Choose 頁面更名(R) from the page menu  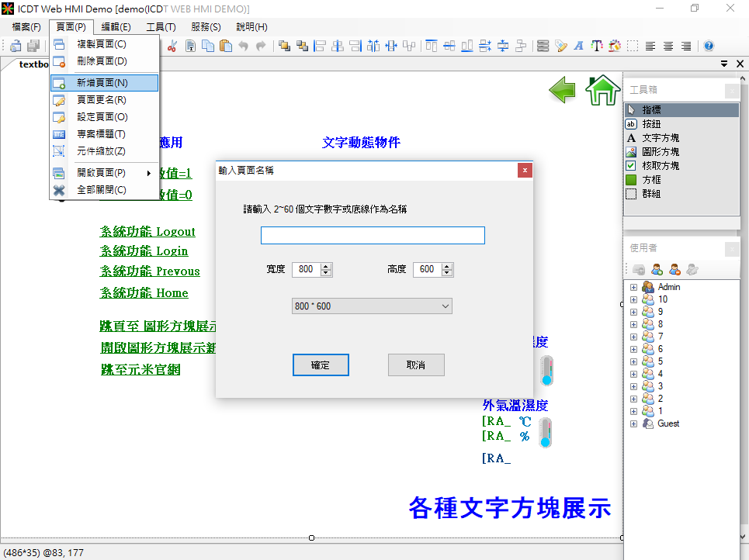(x=101, y=100)
